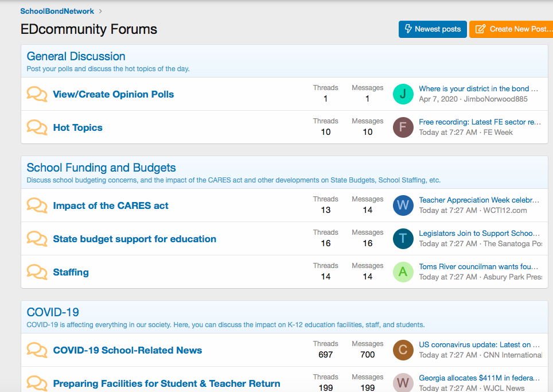
Task: Open the Asbury Park Press green A avatar
Action: (403, 271)
